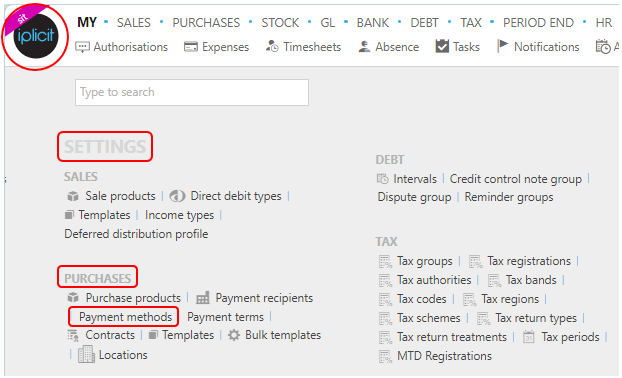
Task: Open the BANK menu
Action: pyautogui.click(x=372, y=23)
